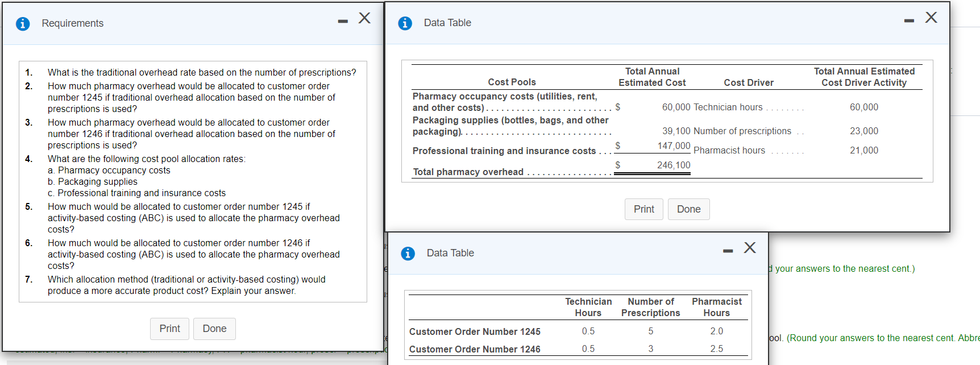Minimize the cost pools Data Table dialog
The width and height of the screenshot is (980, 365).
click(x=910, y=21)
